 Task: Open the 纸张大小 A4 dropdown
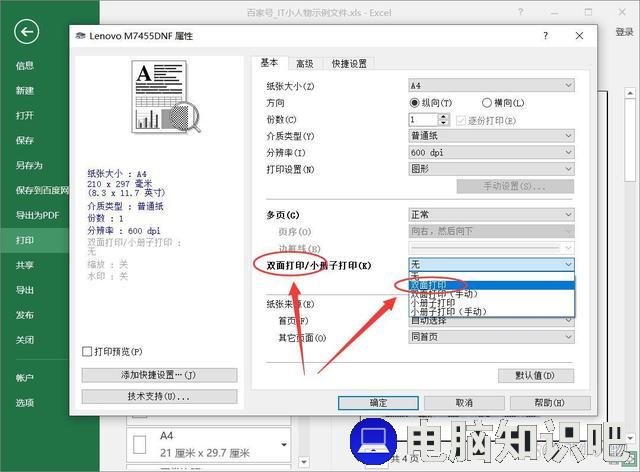coord(491,85)
